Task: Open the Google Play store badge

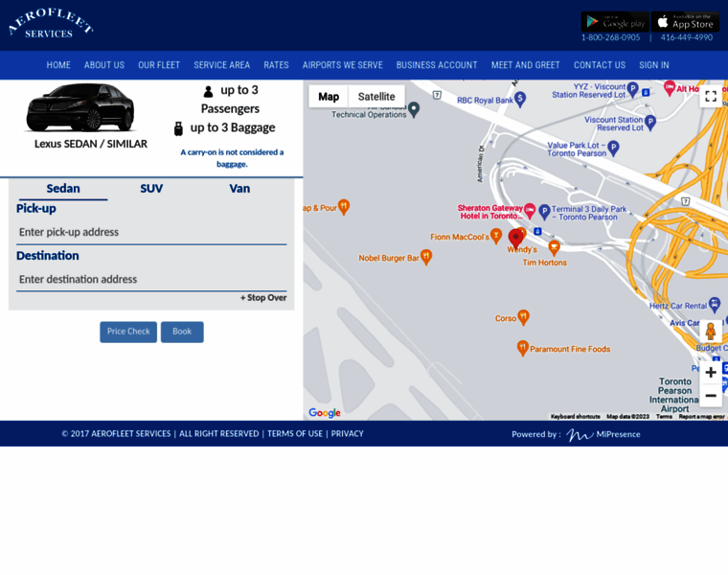Action: pos(615,21)
